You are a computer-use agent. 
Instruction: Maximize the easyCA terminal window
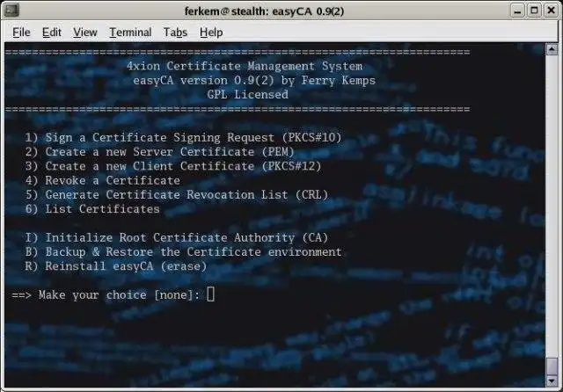pyautogui.click(x=534, y=11)
